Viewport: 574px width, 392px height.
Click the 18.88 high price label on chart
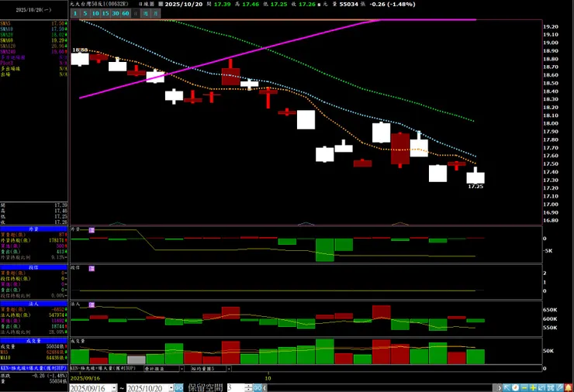80,50
